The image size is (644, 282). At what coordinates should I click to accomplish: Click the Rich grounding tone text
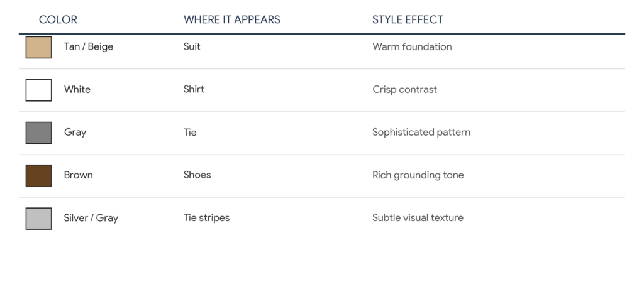click(x=418, y=175)
